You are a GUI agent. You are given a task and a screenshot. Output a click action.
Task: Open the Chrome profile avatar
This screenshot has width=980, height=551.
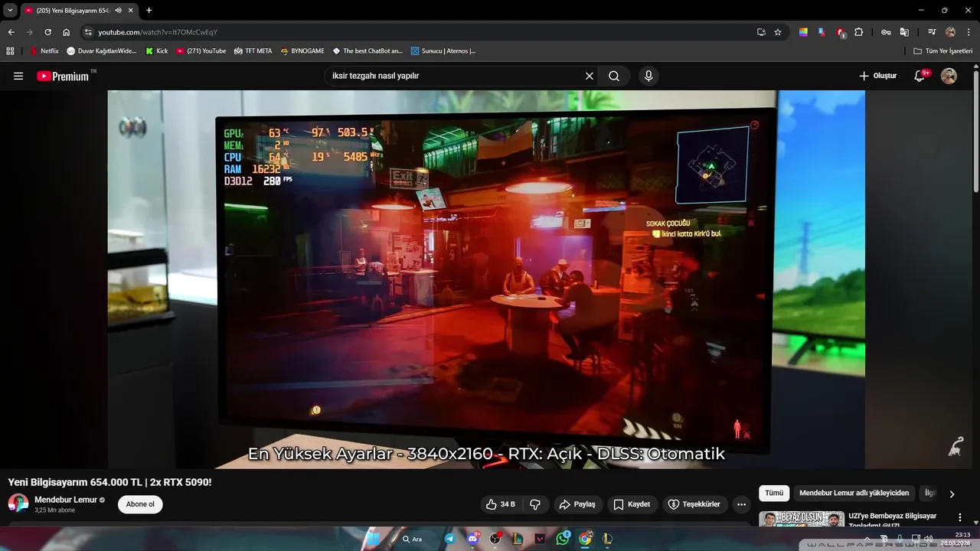(950, 32)
